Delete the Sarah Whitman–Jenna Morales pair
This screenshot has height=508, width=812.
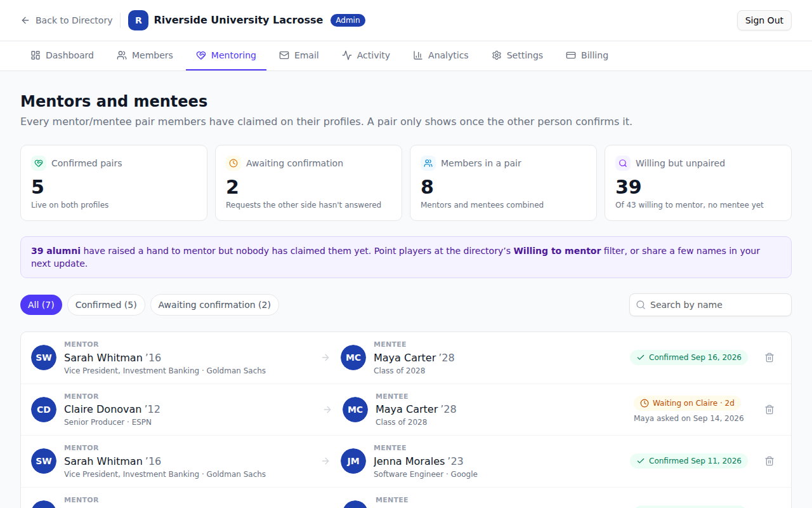click(x=769, y=461)
